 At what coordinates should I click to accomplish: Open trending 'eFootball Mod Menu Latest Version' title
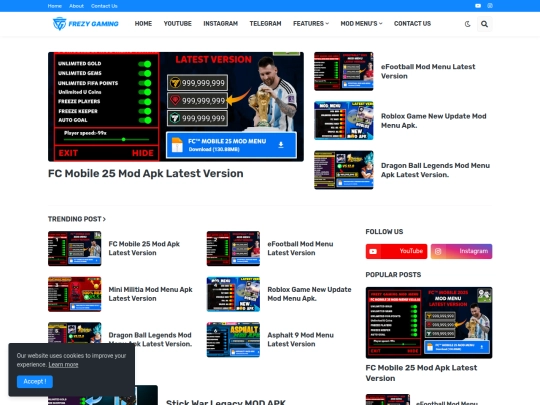[300, 248]
